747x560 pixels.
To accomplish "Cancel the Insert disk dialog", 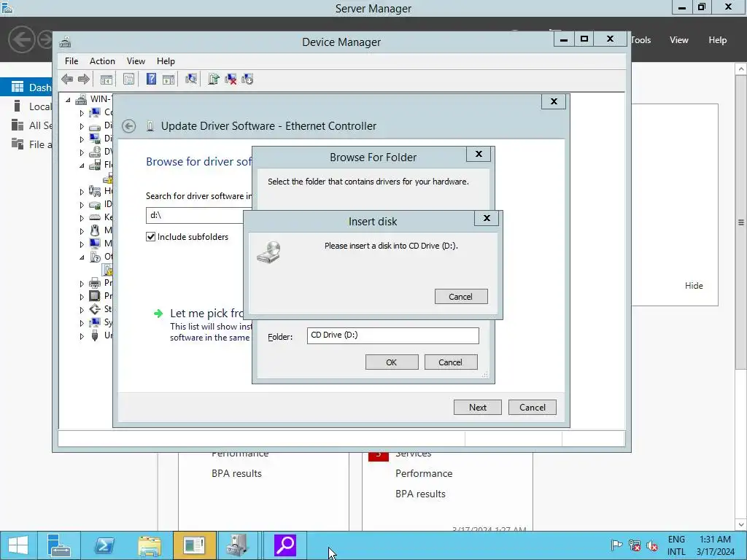I will point(461,296).
